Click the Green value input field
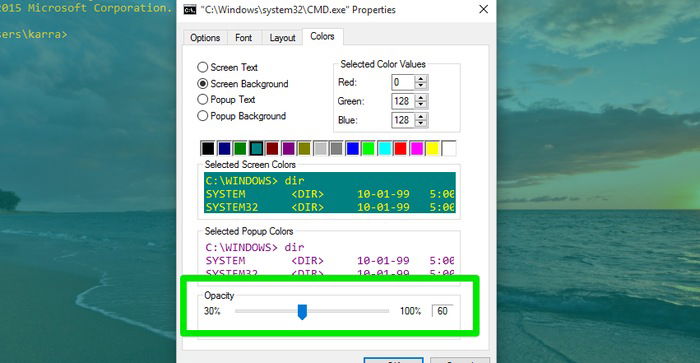Image resolution: width=700 pixels, height=363 pixels. click(403, 101)
